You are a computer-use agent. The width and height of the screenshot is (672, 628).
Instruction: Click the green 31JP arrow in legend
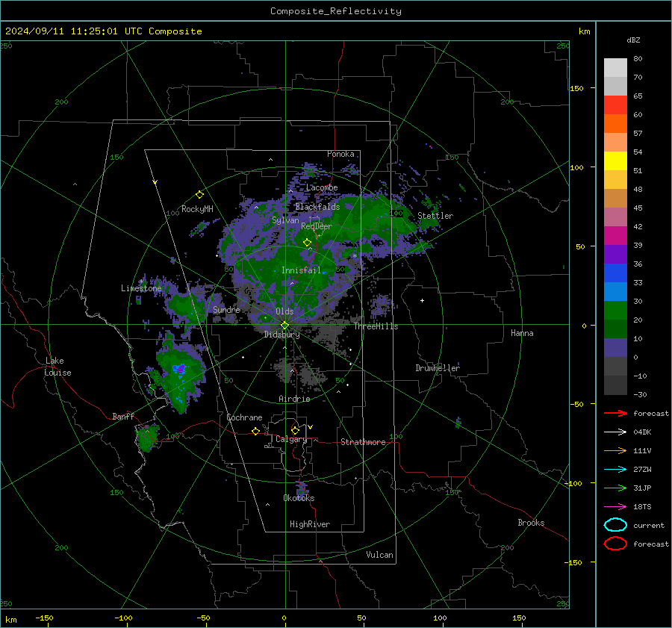[x=615, y=488]
